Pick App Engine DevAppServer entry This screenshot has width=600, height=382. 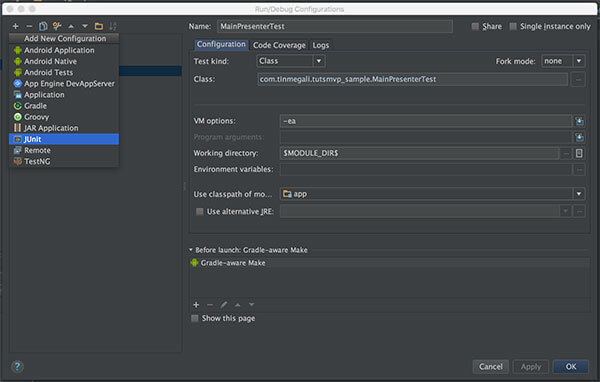[64, 83]
